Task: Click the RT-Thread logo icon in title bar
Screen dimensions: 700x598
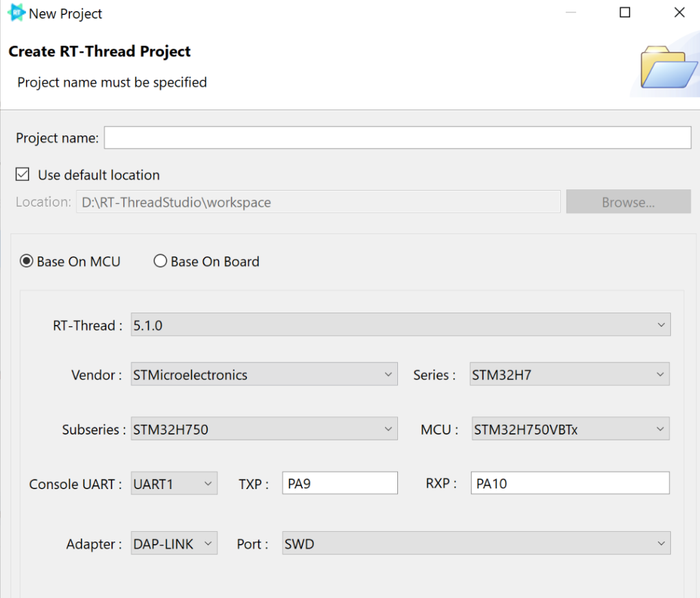Action: pos(16,13)
